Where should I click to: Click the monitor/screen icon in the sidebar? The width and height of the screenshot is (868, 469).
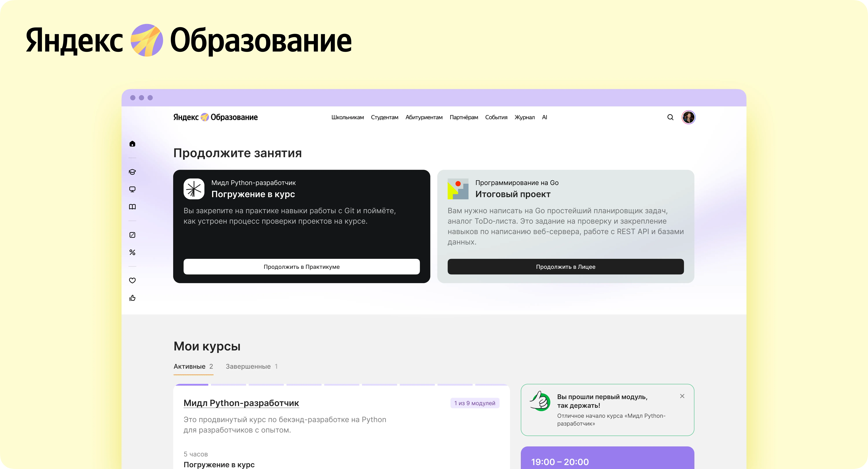[x=132, y=189]
